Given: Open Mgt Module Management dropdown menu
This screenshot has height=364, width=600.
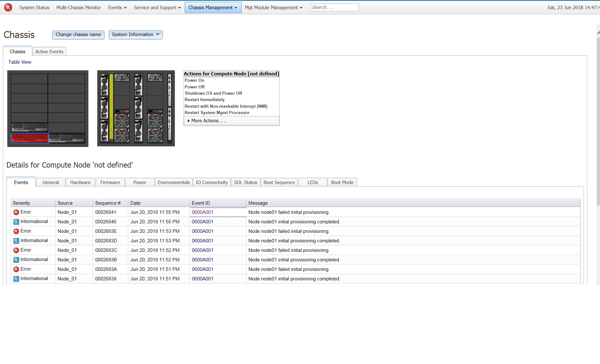Looking at the screenshot, I should (273, 7).
